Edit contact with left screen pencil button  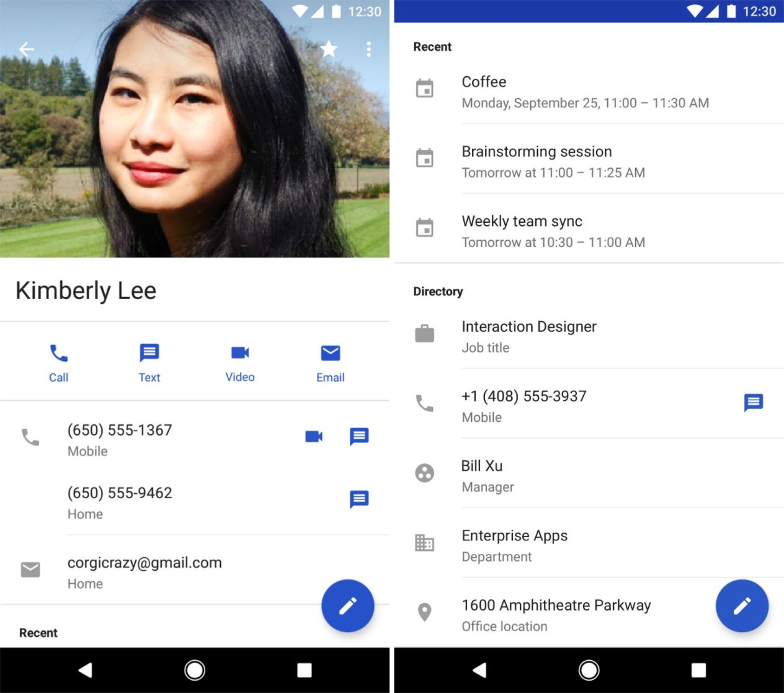click(x=347, y=606)
